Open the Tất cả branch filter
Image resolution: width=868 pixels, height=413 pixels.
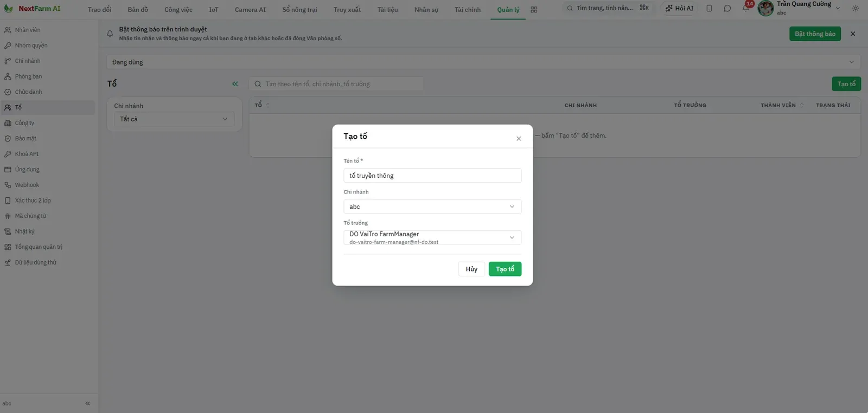pos(174,119)
